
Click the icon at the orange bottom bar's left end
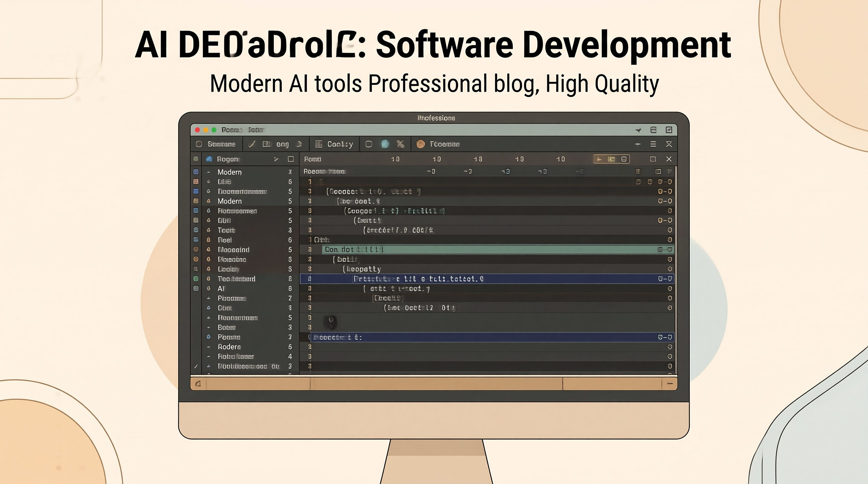click(198, 384)
